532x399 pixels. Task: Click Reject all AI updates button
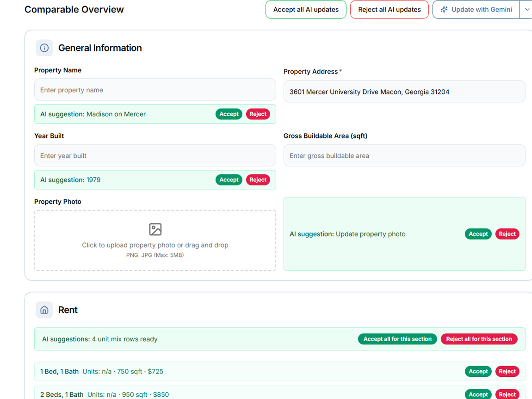coord(389,10)
